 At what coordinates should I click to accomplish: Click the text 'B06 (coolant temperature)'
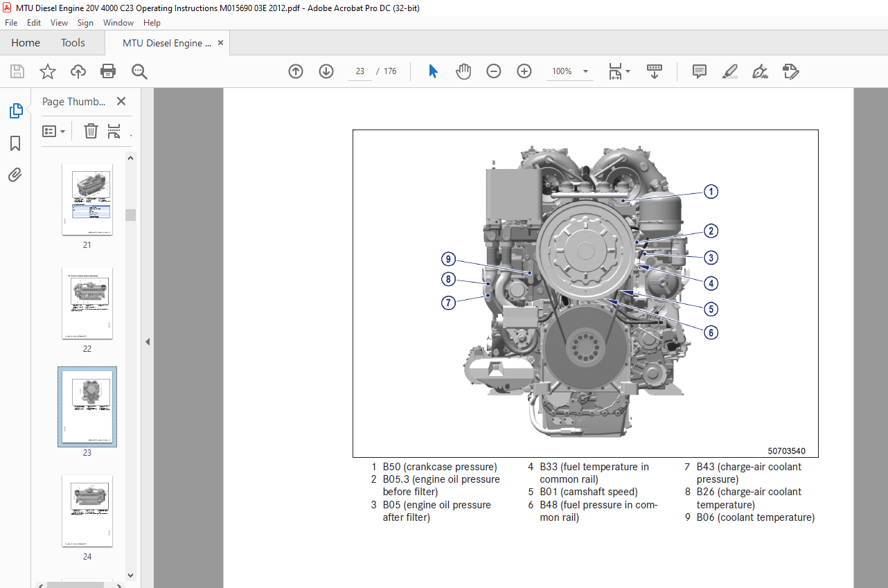pyautogui.click(x=756, y=517)
